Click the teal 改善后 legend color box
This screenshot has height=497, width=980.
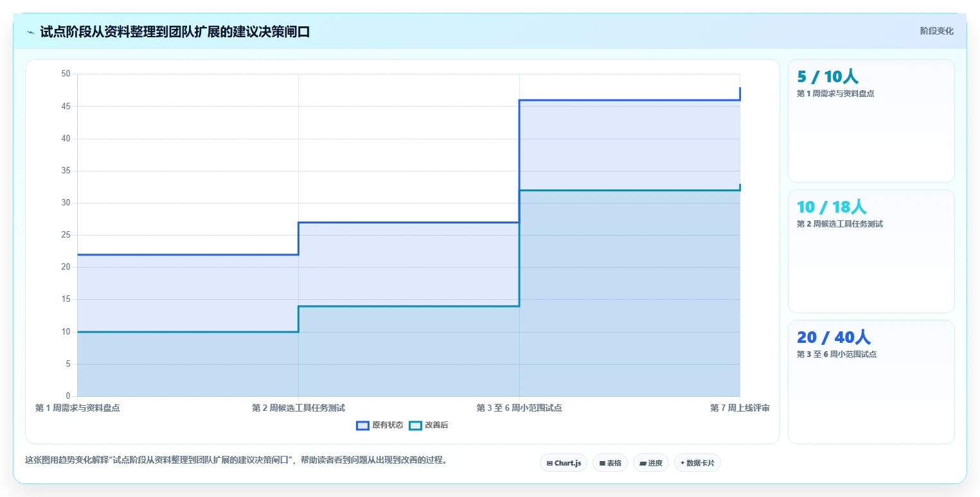click(416, 425)
